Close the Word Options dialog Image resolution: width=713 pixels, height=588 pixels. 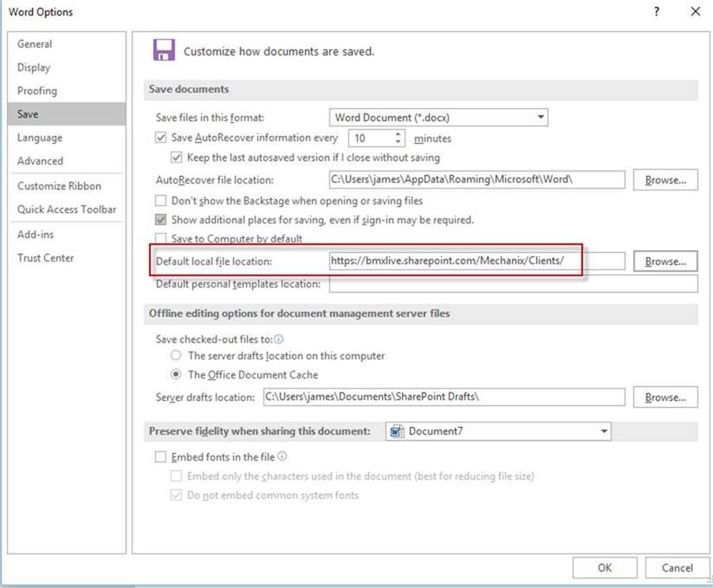pos(696,12)
